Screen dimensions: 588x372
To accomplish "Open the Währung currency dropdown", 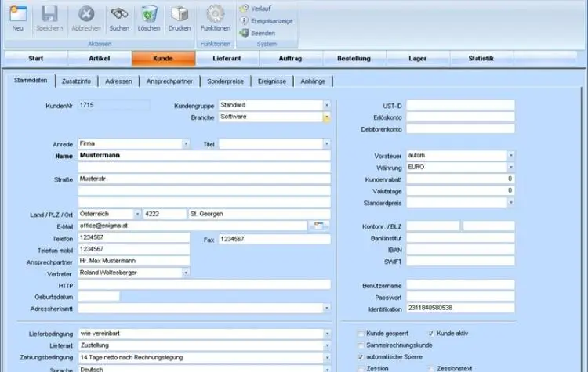I will 510,168.
